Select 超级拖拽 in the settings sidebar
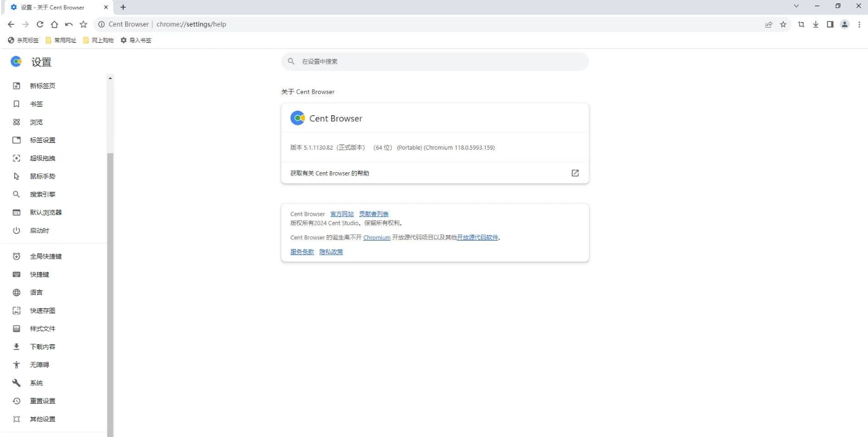 tap(42, 158)
